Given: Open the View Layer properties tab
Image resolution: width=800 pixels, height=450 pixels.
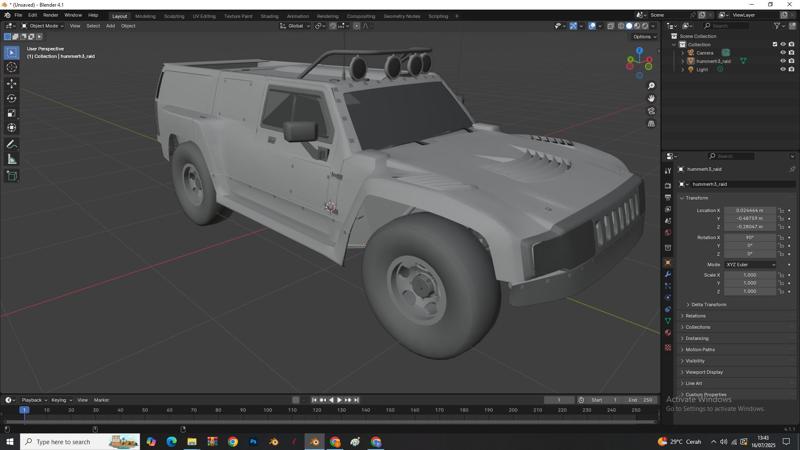Looking at the screenshot, I should (668, 209).
